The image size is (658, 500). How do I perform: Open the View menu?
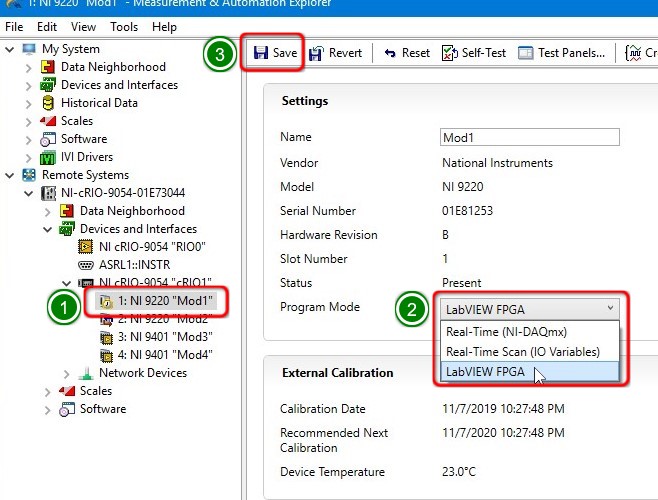83,27
